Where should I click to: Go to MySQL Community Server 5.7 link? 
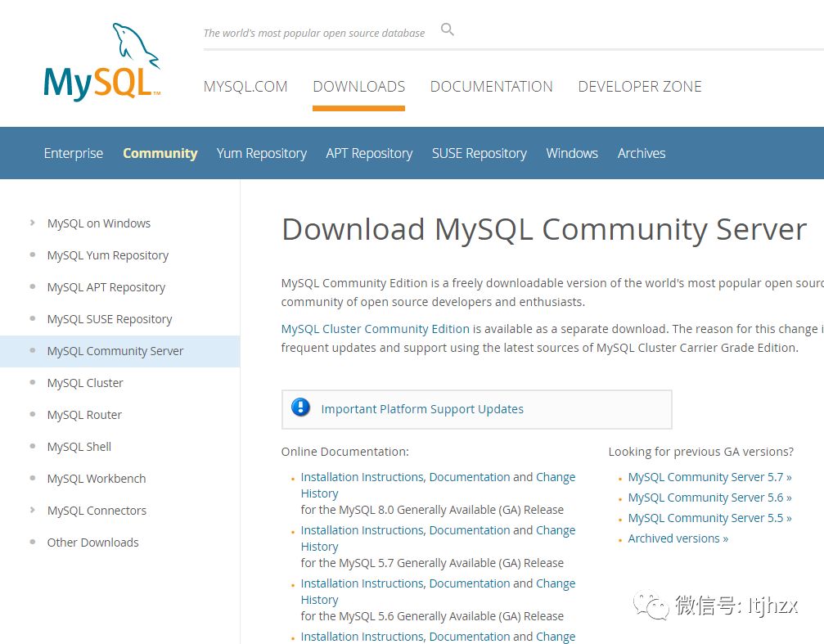pos(709,477)
